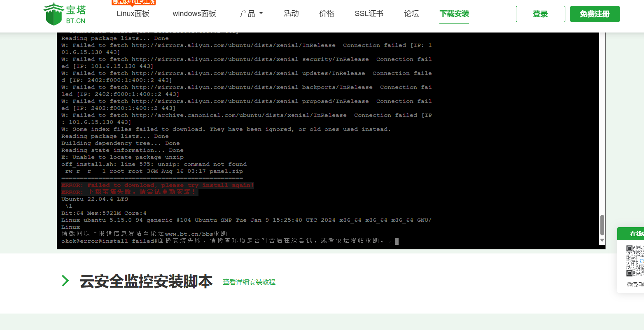Viewport: 644px width, 330px height.
Task: Click the green chevron beside 云安全监控安装脚本
Action: [65, 281]
